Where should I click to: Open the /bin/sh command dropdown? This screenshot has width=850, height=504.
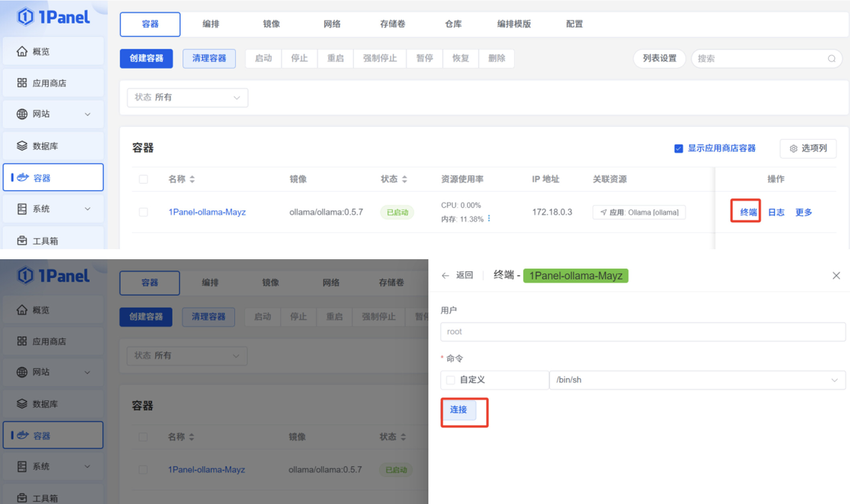point(697,380)
